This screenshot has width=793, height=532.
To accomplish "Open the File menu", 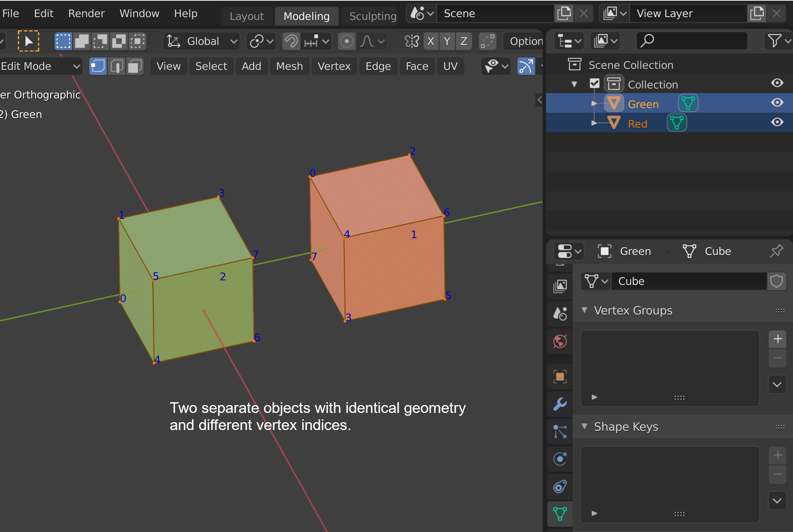I will (x=11, y=14).
